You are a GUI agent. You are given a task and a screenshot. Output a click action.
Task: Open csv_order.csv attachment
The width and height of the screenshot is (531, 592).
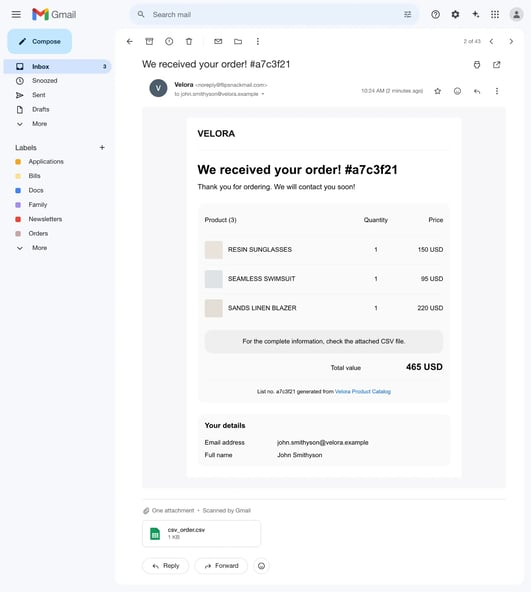[201, 533]
